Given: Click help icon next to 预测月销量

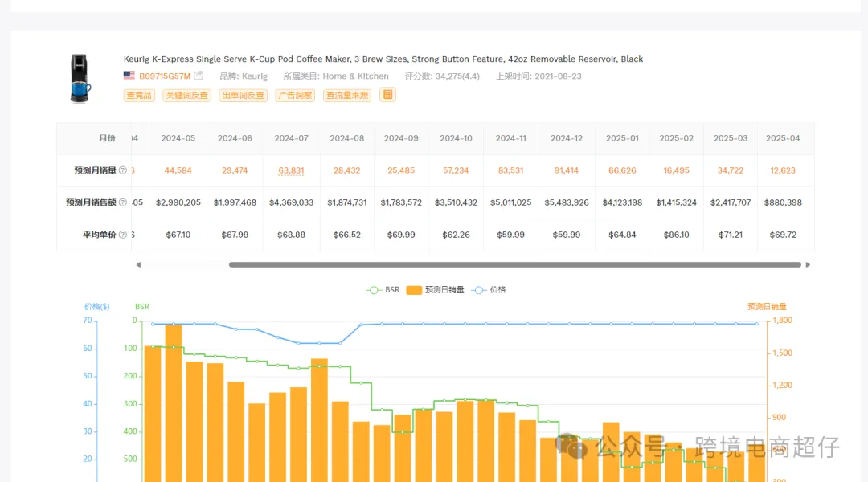Looking at the screenshot, I should click(x=123, y=170).
